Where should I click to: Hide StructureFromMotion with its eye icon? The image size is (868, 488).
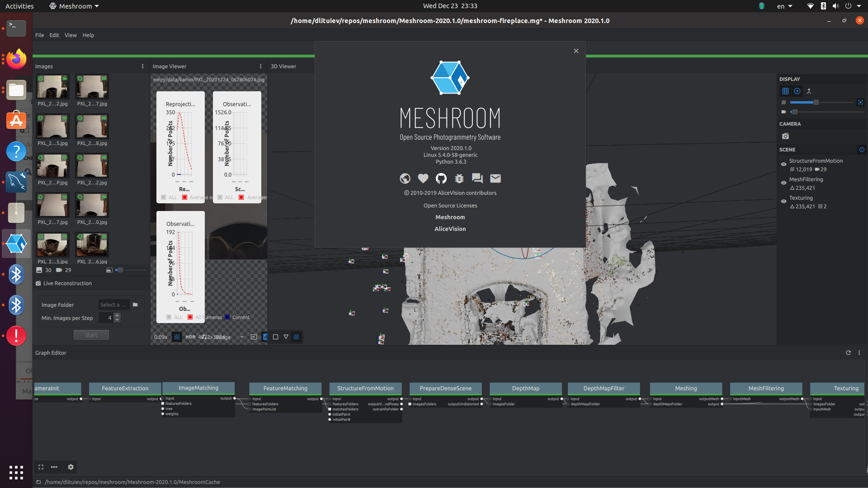point(784,164)
